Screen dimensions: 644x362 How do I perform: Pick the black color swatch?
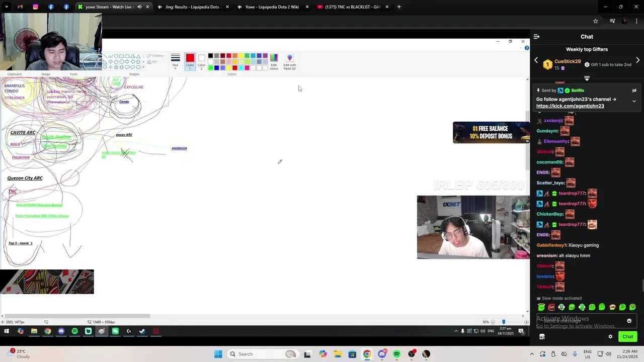pyautogui.click(x=211, y=55)
